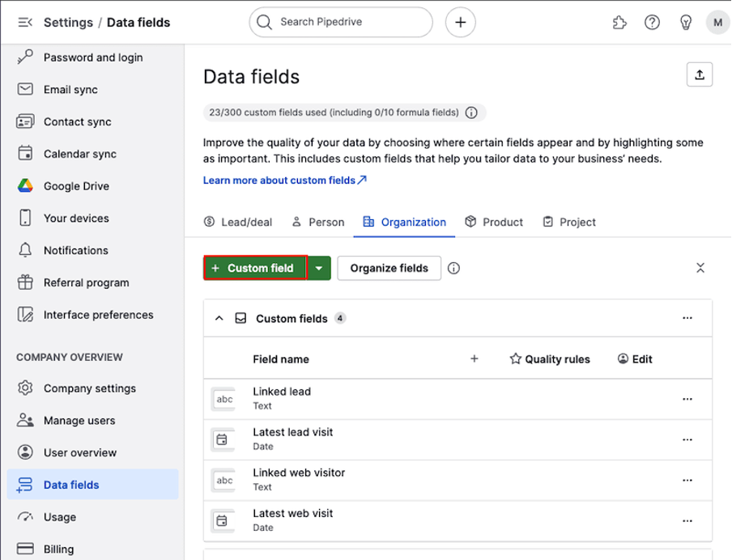
Task: Select Data fields in sidebar
Action: 93,485
